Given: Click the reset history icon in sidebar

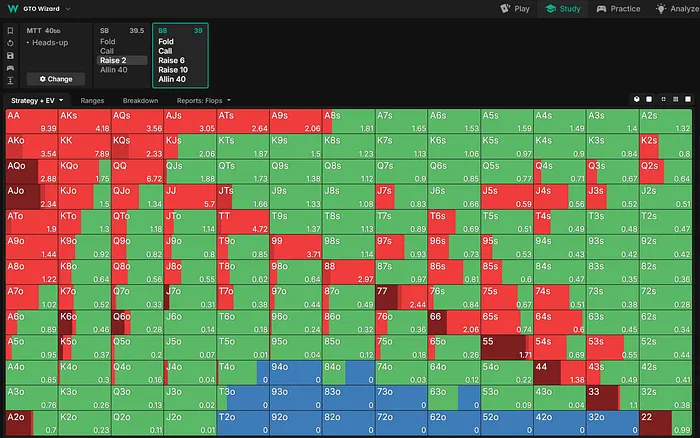Looking at the screenshot, I should (x=9, y=43).
